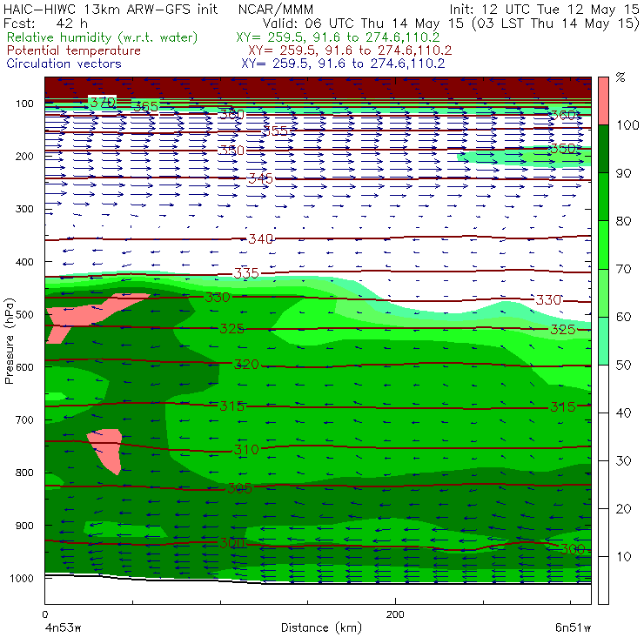The width and height of the screenshot is (644, 644).
Task: Click the '%' unit label above colorbar
Action: [x=621, y=77]
